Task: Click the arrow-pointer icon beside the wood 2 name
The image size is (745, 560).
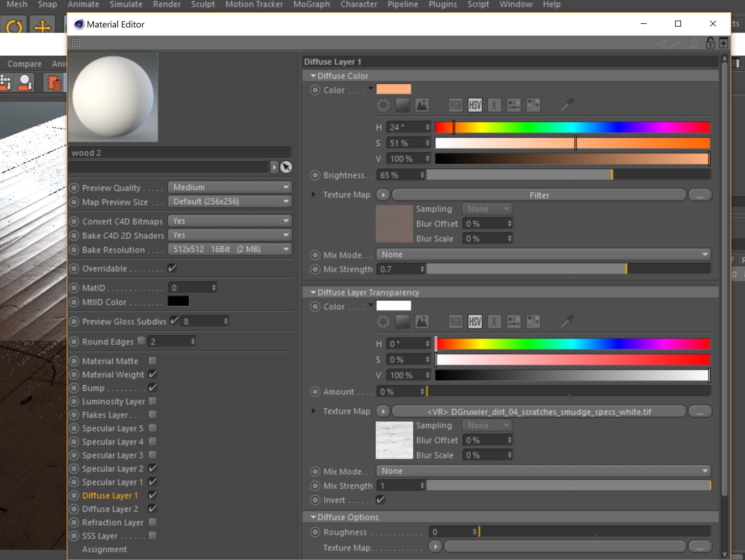Action: (286, 167)
